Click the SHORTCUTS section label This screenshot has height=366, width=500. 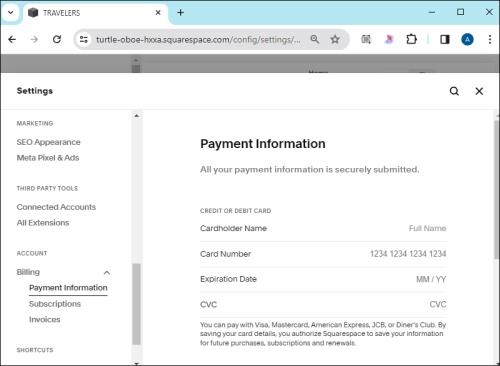[x=35, y=350]
